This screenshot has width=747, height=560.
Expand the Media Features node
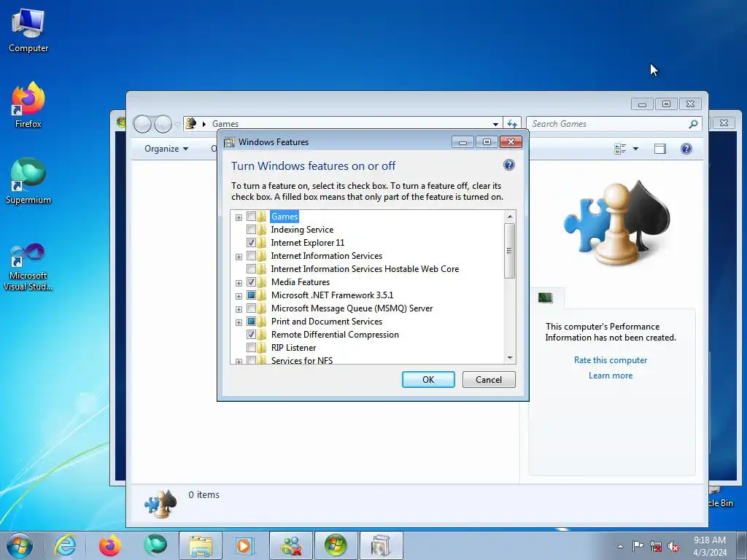[239, 284]
